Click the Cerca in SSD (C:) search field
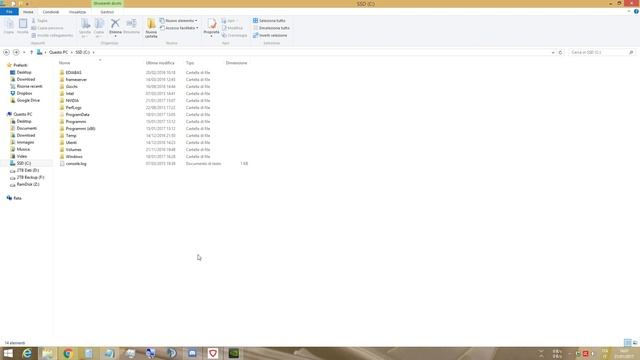The width and height of the screenshot is (640, 360). (601, 52)
